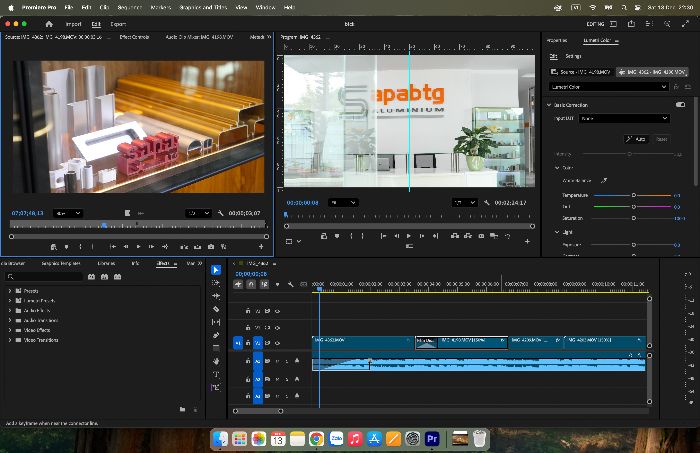
Task: Click the Effects panel search field
Action: pos(44,277)
